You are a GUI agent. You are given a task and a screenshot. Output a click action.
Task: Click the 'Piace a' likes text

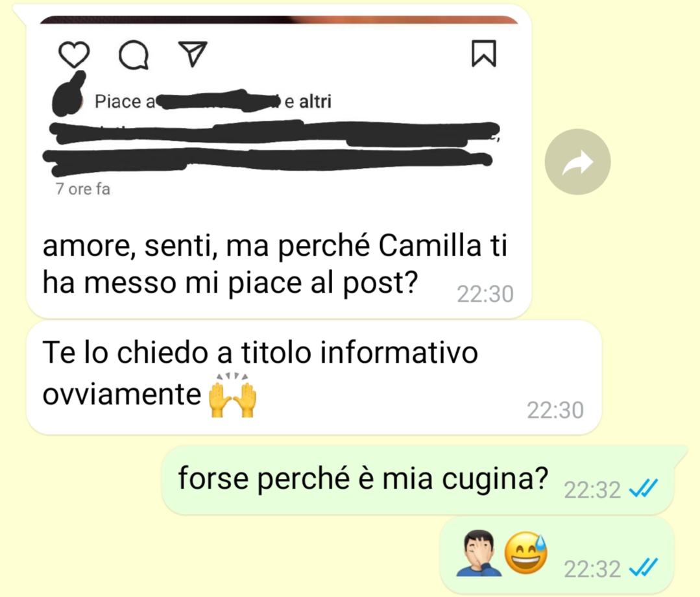tap(125, 102)
